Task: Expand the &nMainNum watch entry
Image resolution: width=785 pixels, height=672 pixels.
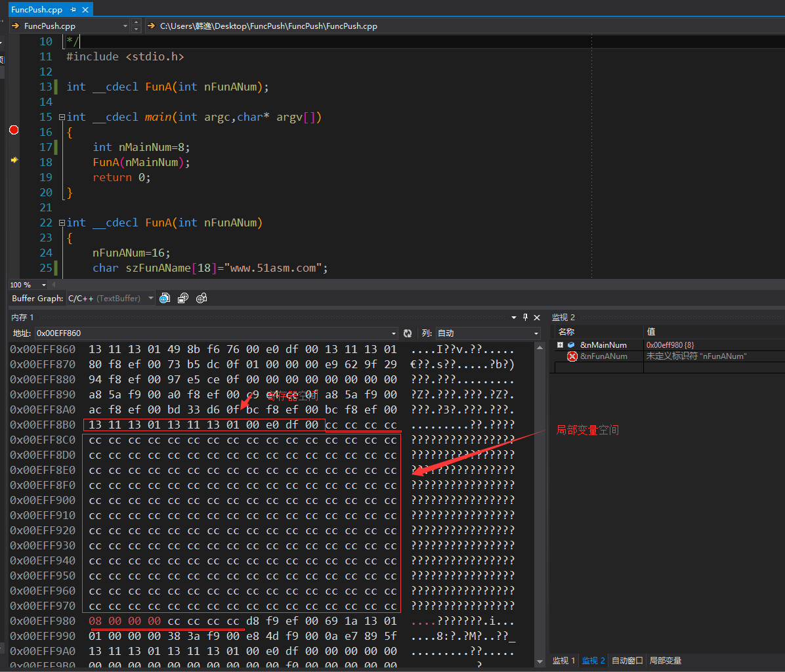Action: click(560, 345)
